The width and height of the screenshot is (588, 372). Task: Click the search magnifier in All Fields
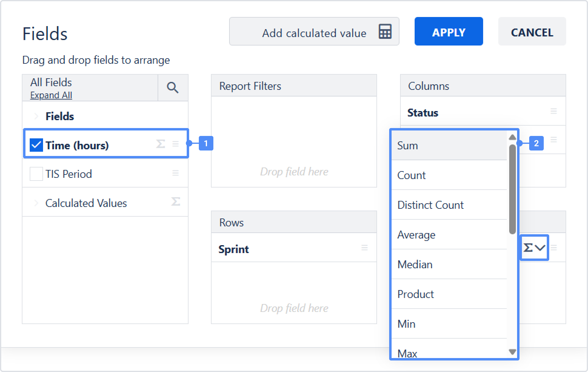coord(172,88)
